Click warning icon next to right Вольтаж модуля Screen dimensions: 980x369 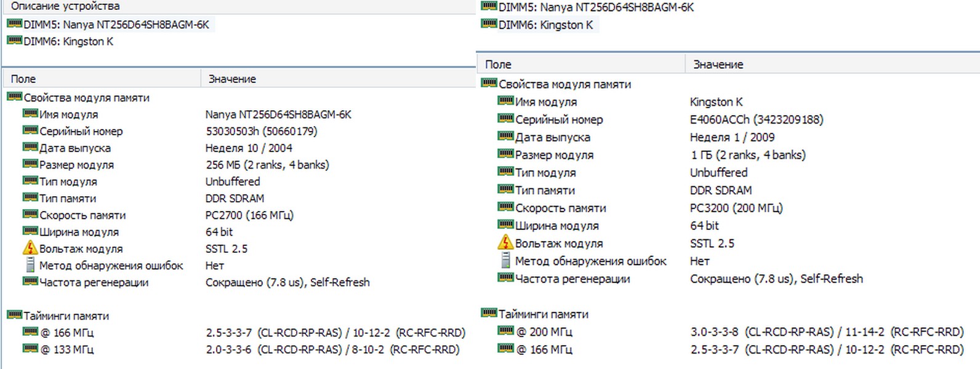(505, 242)
